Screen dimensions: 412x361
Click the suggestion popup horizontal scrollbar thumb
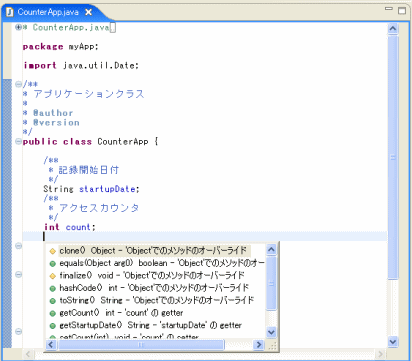click(141, 345)
